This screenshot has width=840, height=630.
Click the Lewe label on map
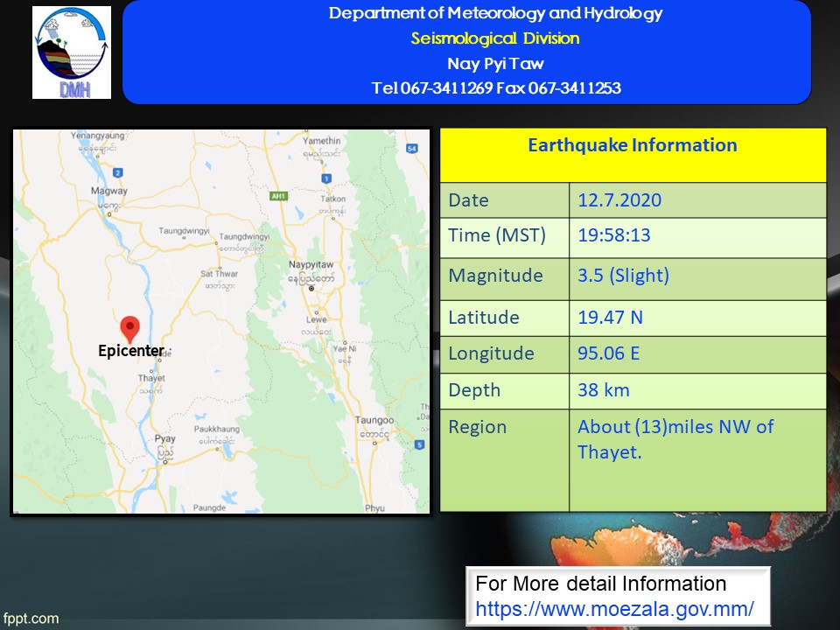coord(316,320)
